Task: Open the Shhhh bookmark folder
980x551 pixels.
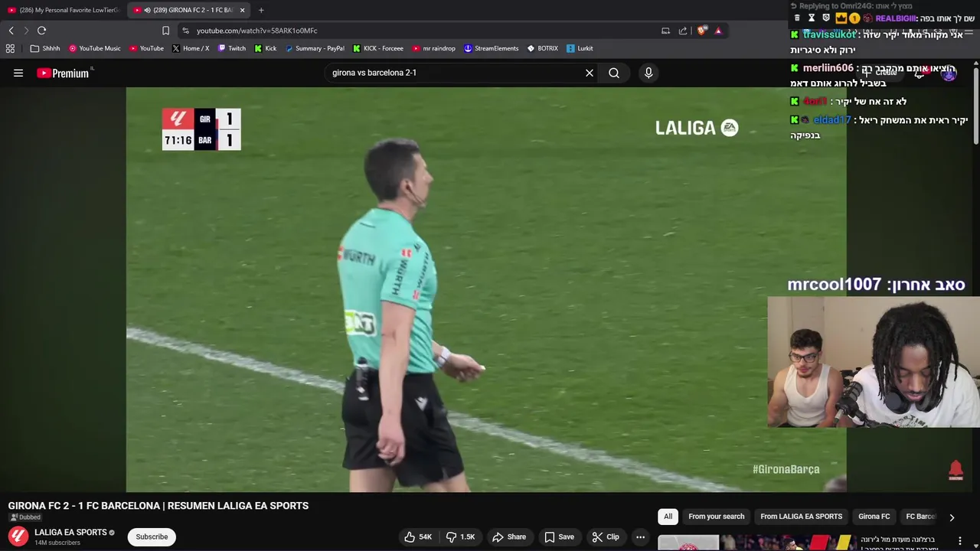Action: pos(45,48)
